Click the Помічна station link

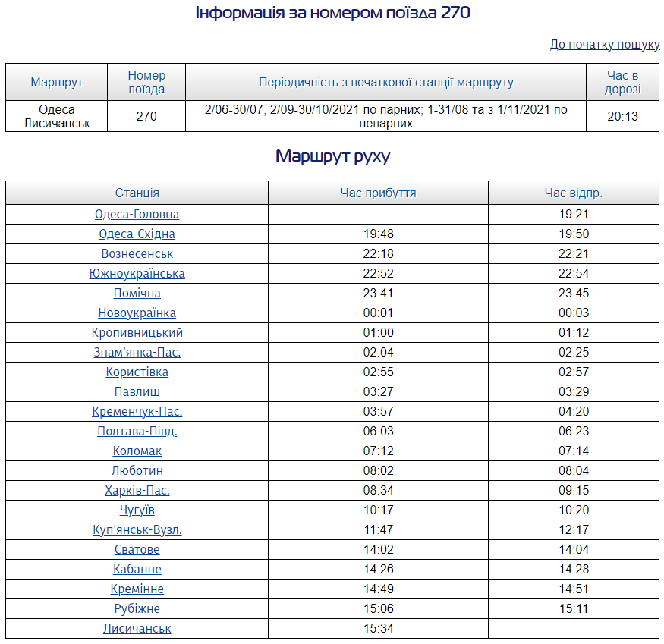pyautogui.click(x=137, y=294)
